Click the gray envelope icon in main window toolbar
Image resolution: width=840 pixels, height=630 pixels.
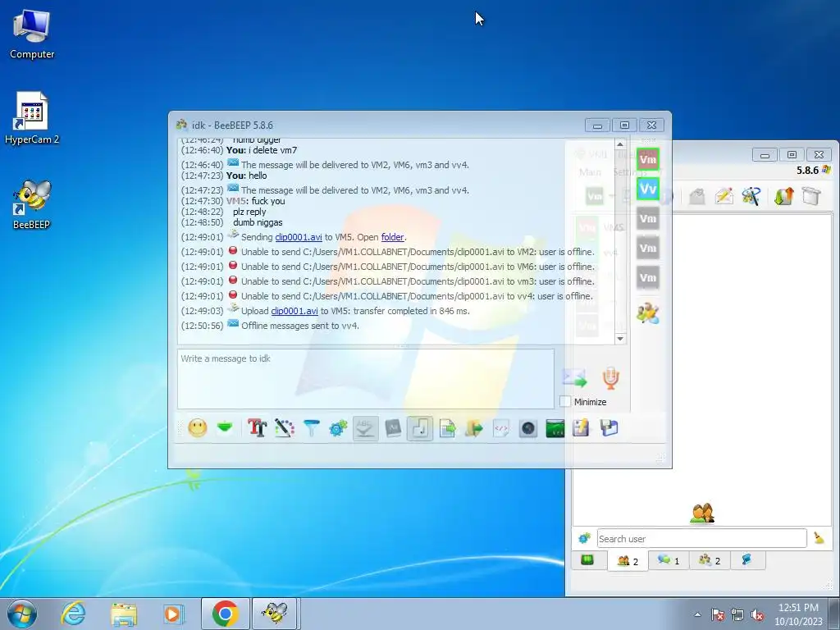click(696, 196)
